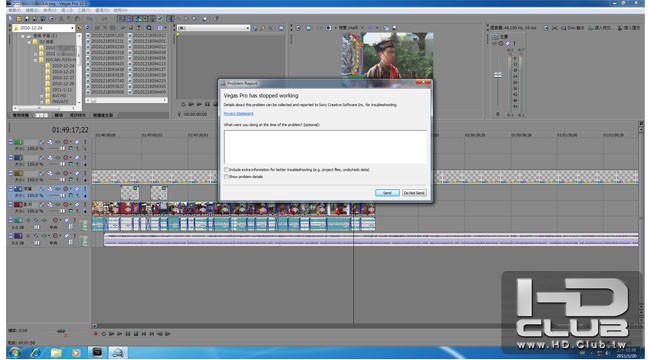This screenshot has height=360, width=648.
Task: Click Send in Problem Report dialog
Action: pos(387,193)
